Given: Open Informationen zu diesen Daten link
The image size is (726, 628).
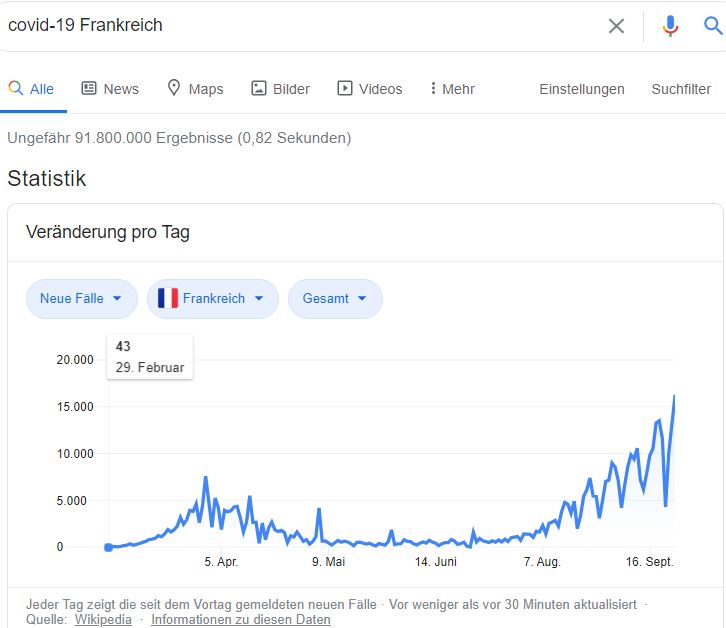Looking at the screenshot, I should (x=241, y=620).
